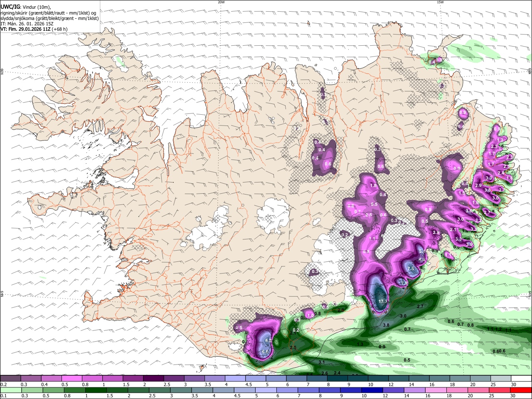Click the initial time 'IT: Mán. 26. 01. 2026 15Z'
532x399 pixels.
(27, 24)
